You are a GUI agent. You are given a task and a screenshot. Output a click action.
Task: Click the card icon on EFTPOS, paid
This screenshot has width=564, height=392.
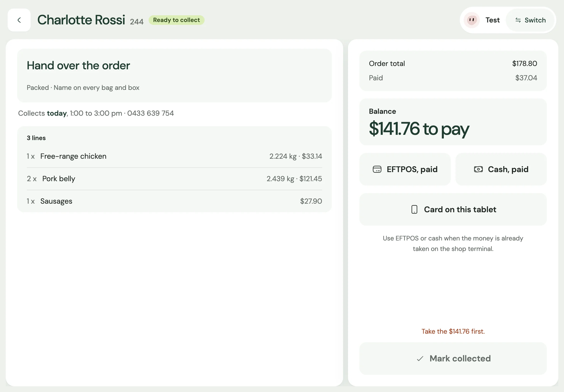coord(377,169)
